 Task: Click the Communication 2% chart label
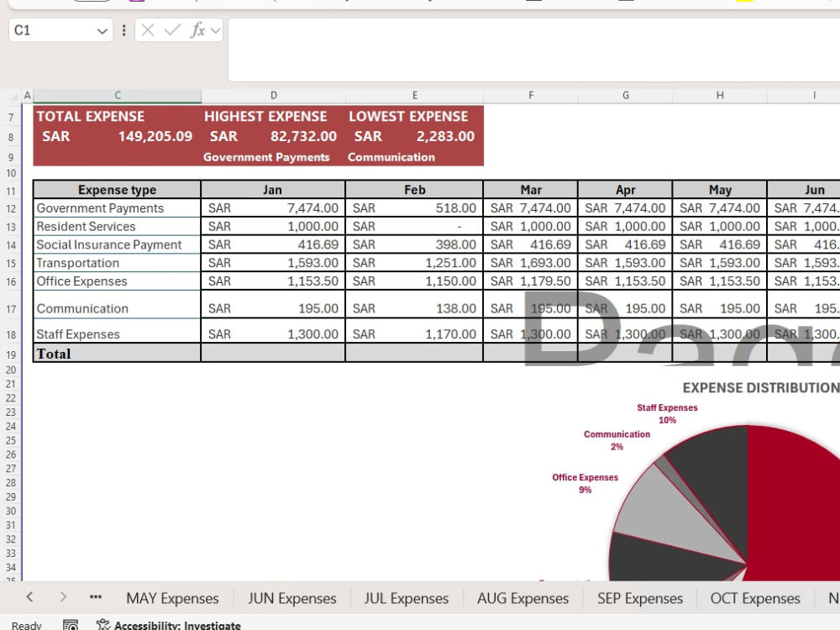coord(617,440)
